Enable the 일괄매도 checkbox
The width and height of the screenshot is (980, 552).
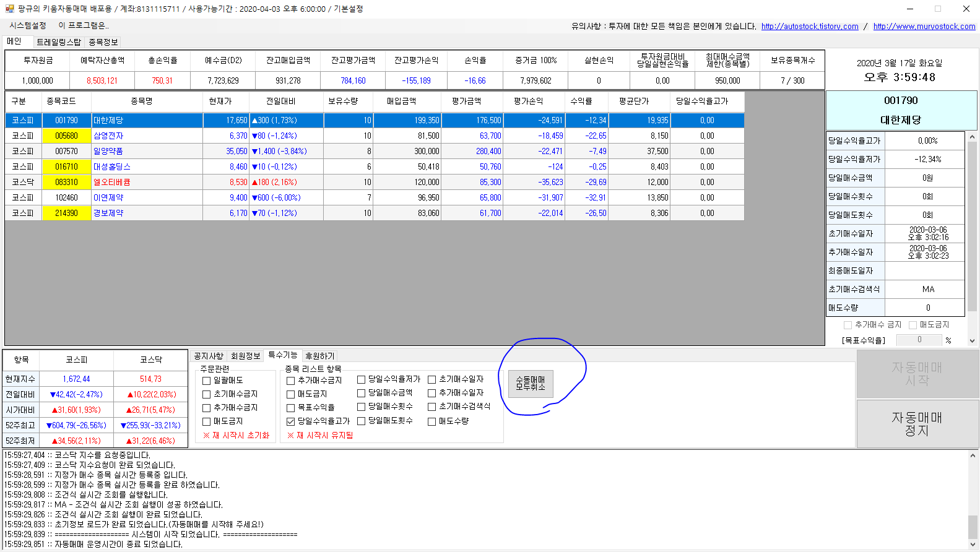click(207, 381)
